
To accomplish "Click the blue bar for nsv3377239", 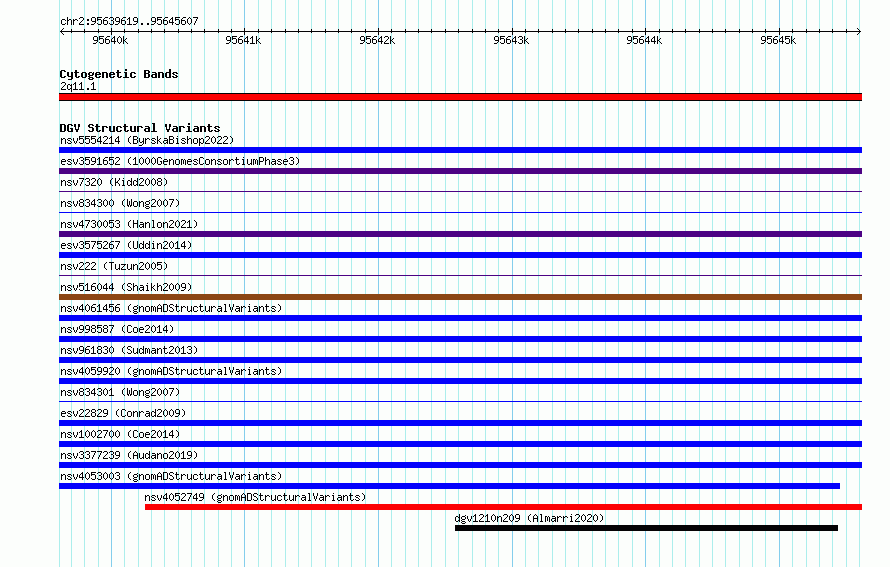I will tap(460, 465).
